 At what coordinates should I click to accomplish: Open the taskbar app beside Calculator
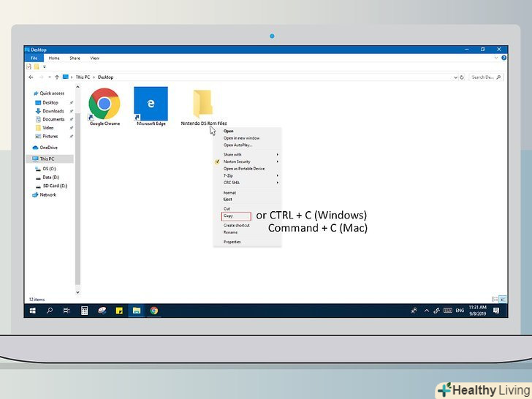pos(102,311)
